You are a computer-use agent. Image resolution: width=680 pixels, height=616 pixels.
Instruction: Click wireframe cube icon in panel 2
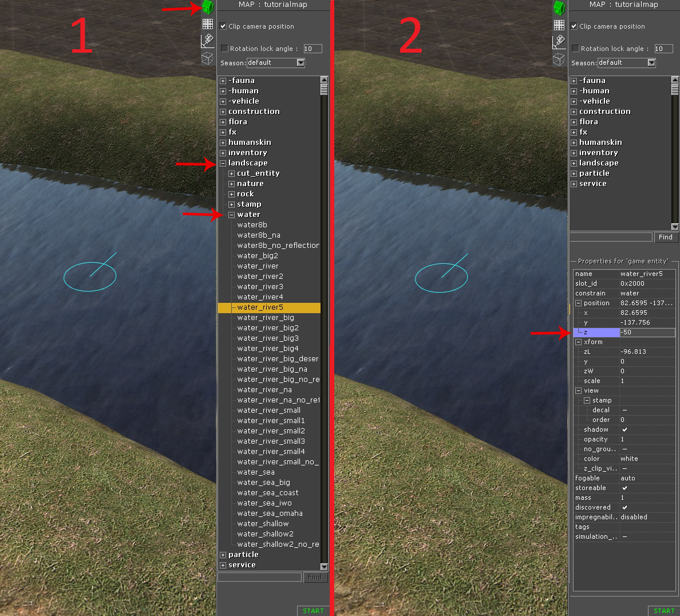559,59
